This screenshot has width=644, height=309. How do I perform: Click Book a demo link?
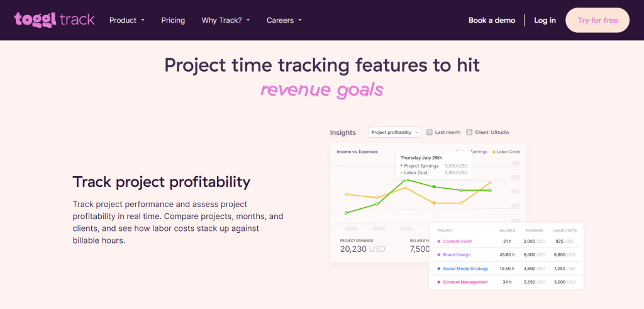pos(492,20)
